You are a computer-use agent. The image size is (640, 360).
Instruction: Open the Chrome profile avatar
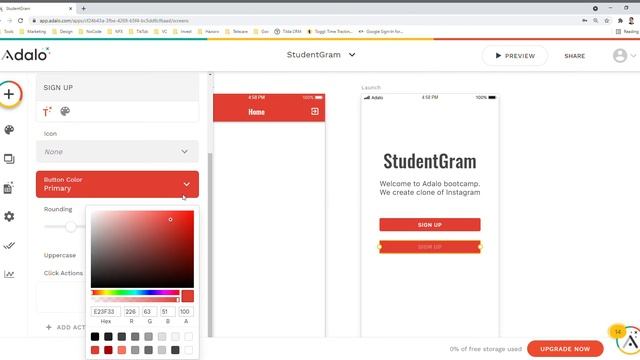tap(632, 20)
